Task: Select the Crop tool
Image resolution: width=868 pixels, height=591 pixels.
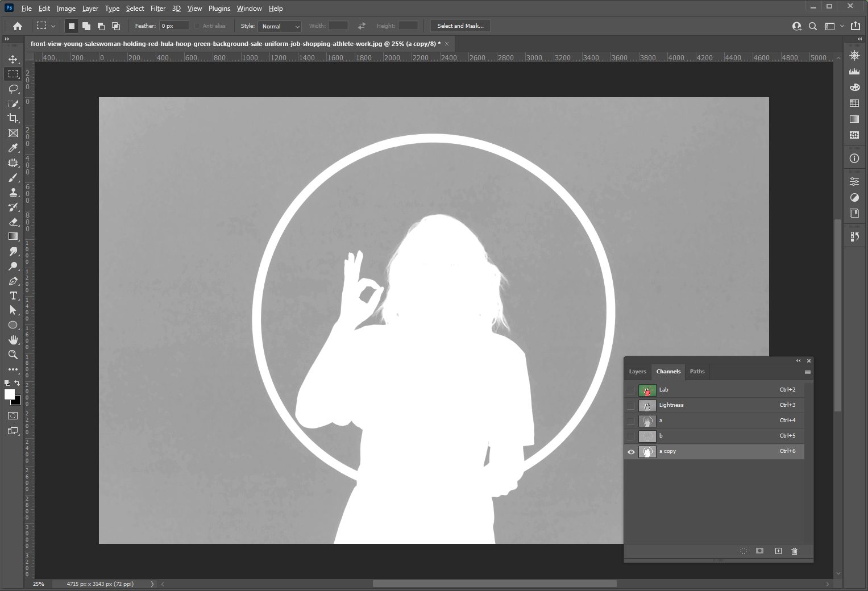Action: pyautogui.click(x=13, y=118)
